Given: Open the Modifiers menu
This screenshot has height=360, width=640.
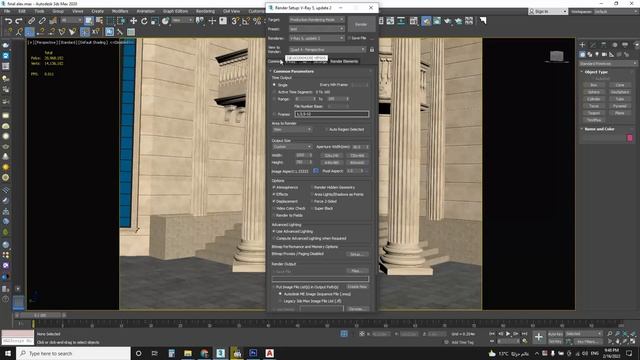Looking at the screenshot, I should click(120, 11).
